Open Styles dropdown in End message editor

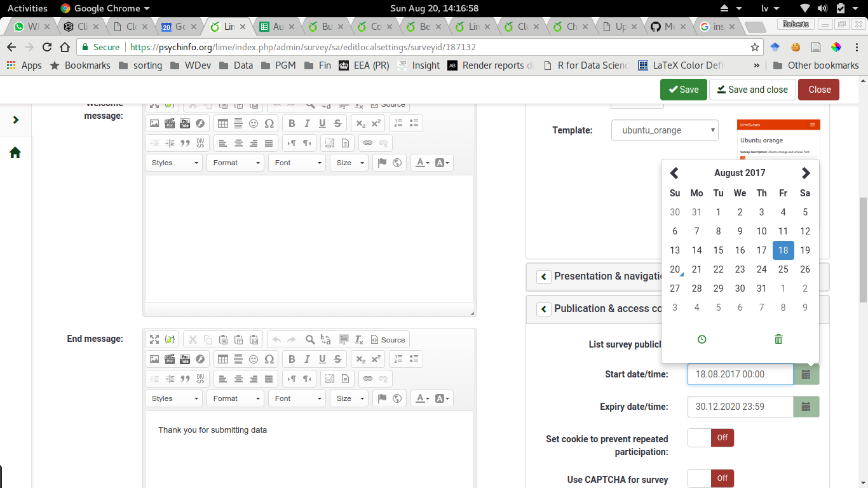[173, 398]
